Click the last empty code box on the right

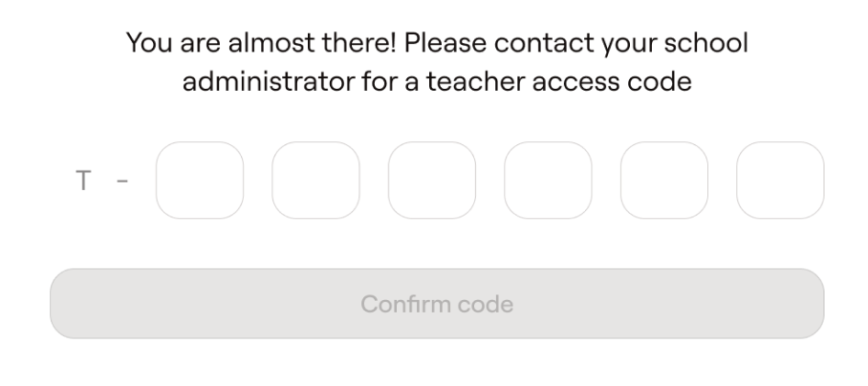pos(780,181)
